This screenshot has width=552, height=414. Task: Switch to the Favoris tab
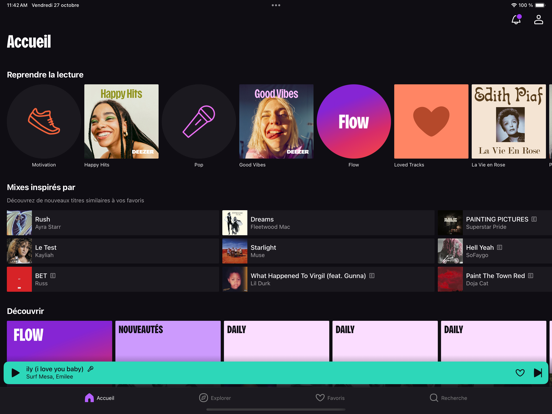(330, 398)
